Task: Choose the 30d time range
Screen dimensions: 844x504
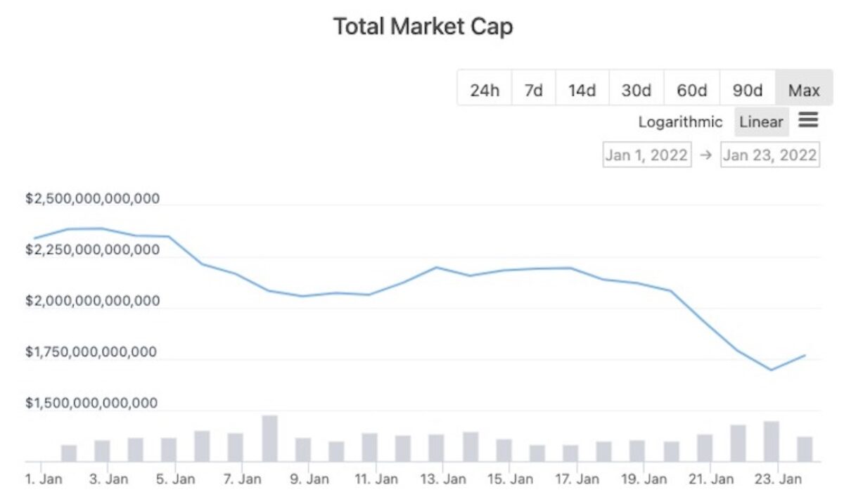Action: [637, 90]
